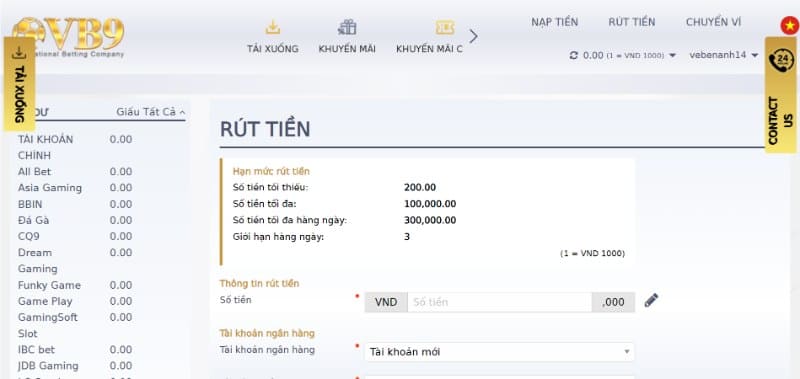Click the 24-hour phone support icon
Viewport: 800px width, 379px height.
[x=781, y=60]
